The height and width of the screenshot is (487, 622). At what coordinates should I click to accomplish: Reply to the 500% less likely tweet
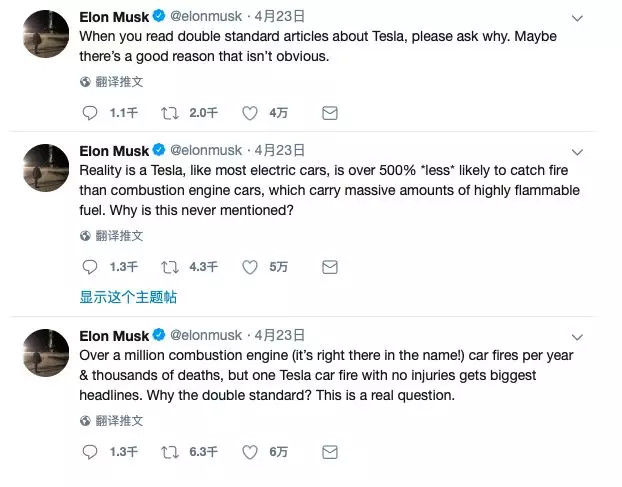click(x=90, y=267)
